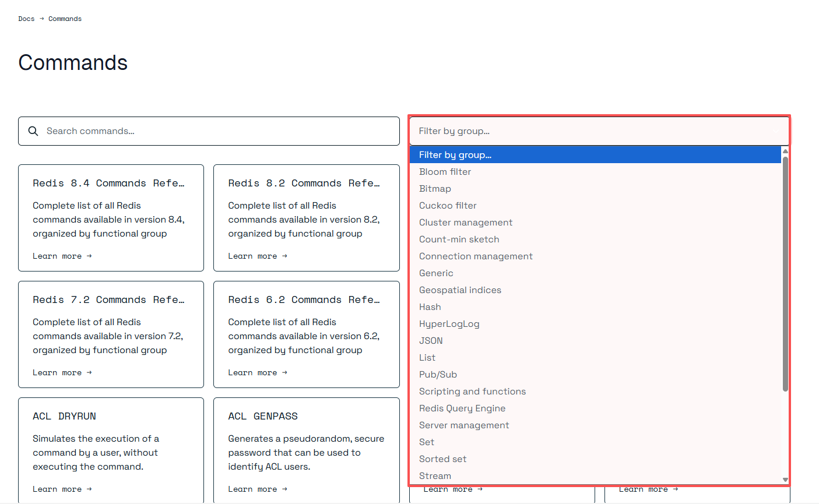
Task: Select the Hash group
Action: coord(595,307)
